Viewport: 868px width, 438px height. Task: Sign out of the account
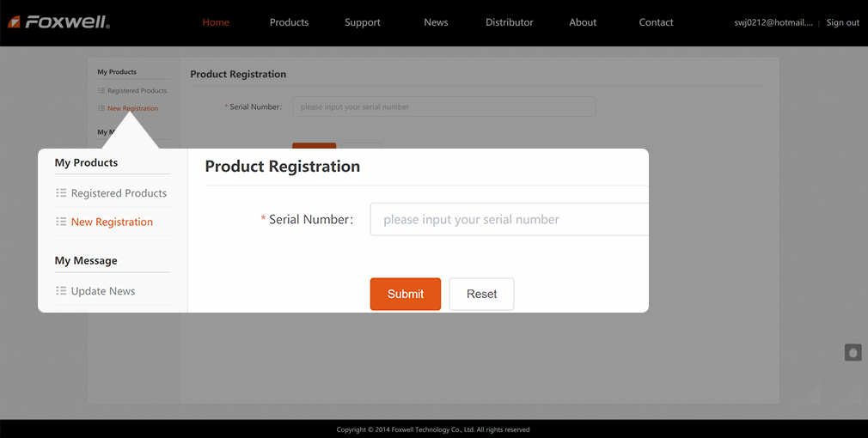click(x=842, y=23)
